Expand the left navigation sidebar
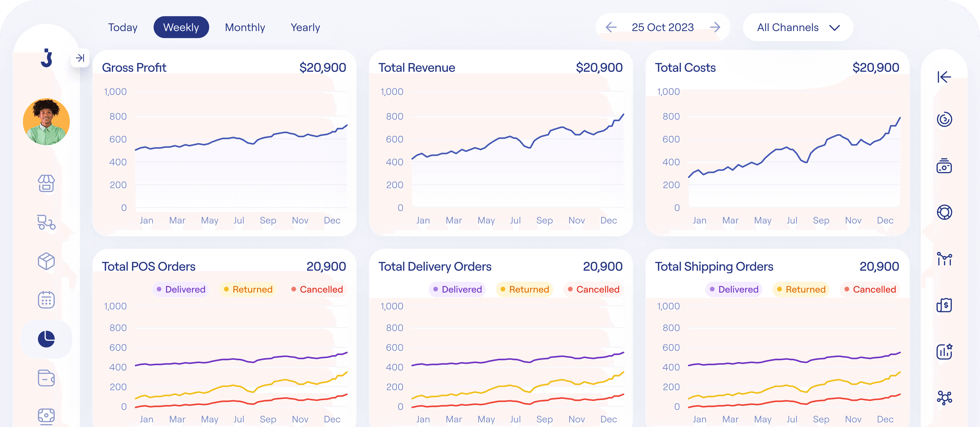 click(80, 58)
